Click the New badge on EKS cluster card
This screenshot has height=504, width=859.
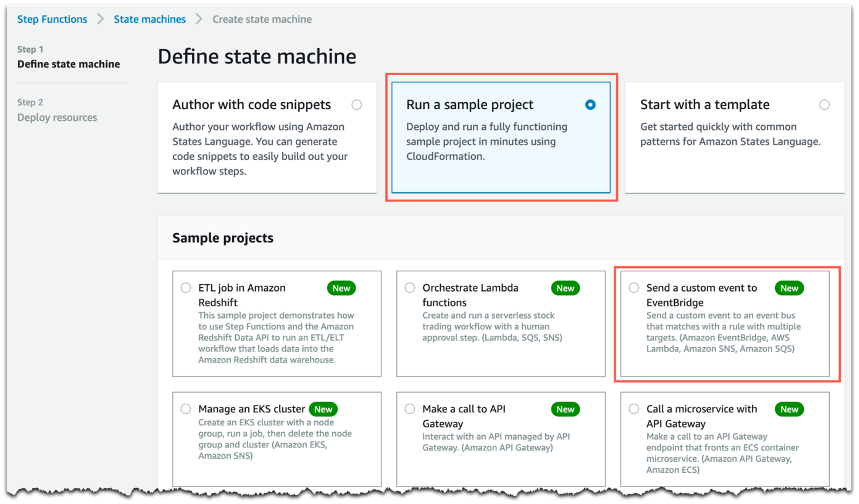click(323, 409)
